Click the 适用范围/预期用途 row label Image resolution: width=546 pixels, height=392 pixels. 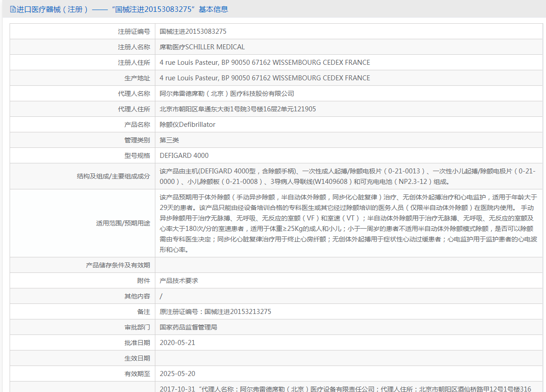[x=123, y=224]
